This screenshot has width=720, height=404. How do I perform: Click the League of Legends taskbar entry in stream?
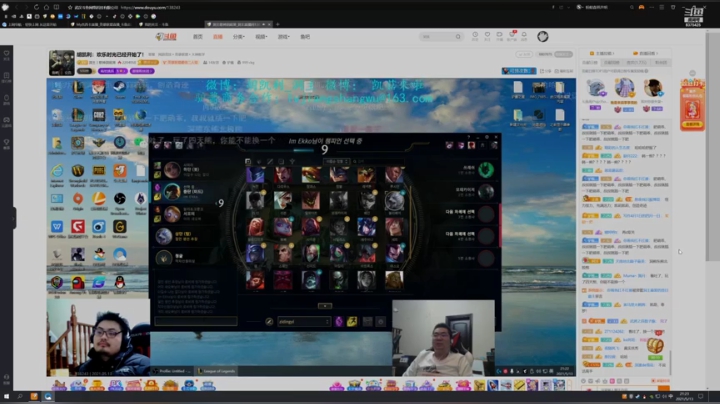coord(217,371)
